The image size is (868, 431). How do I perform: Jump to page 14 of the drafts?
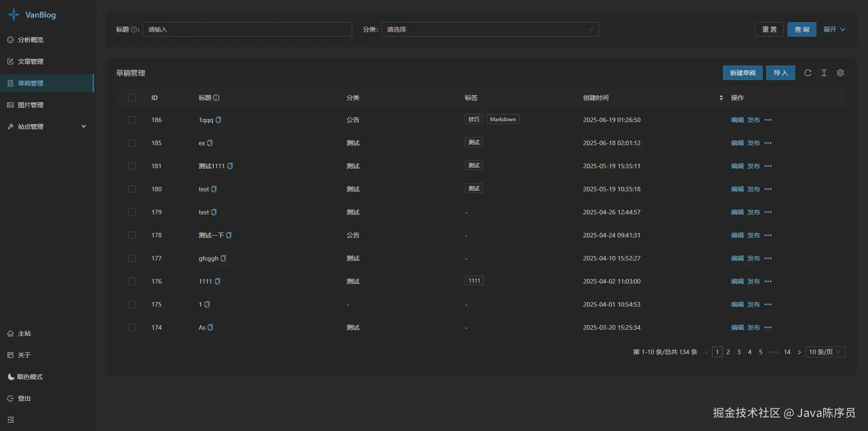click(x=787, y=352)
